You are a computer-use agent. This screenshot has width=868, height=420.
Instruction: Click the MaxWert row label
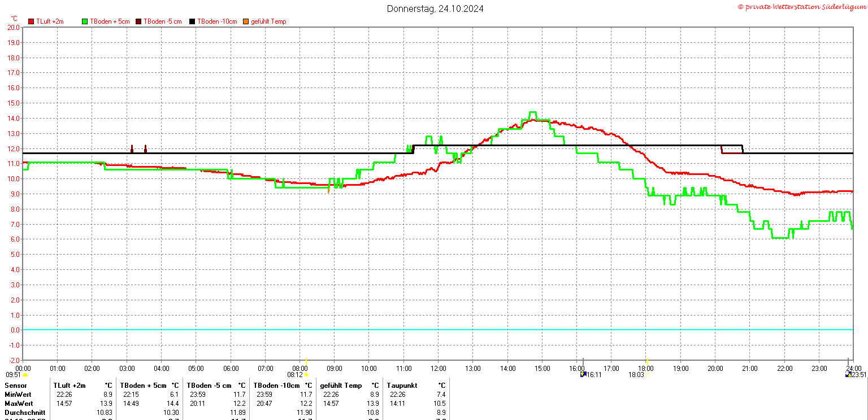(x=19, y=404)
